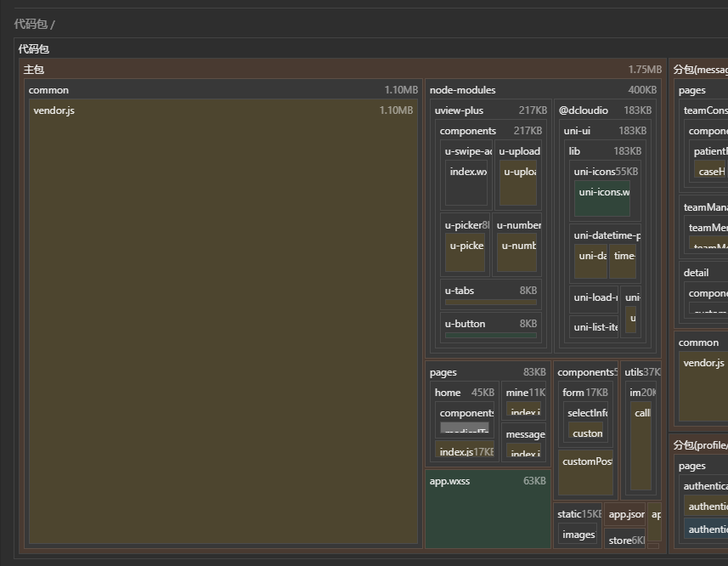Click the uni-load-more block
The width and height of the screenshot is (728, 566).
tap(595, 298)
